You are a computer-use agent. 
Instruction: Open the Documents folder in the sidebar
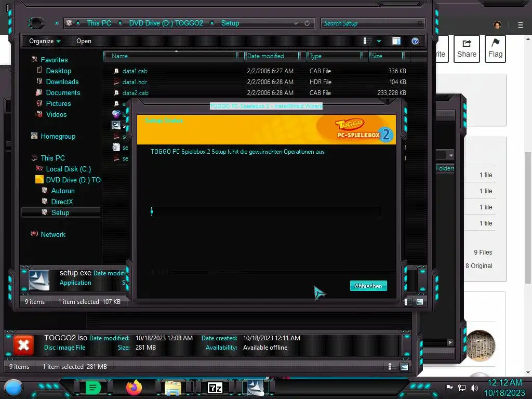[63, 92]
